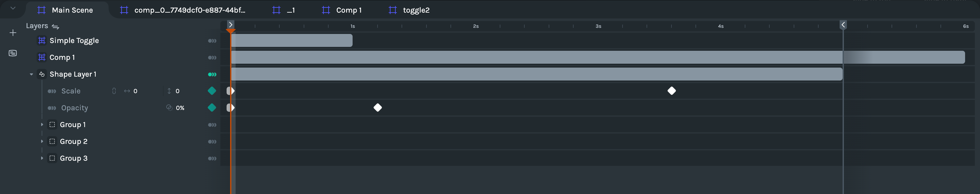The image size is (980, 194).
Task: Open the chevron menu left of Main Scene
Action: 13,8
